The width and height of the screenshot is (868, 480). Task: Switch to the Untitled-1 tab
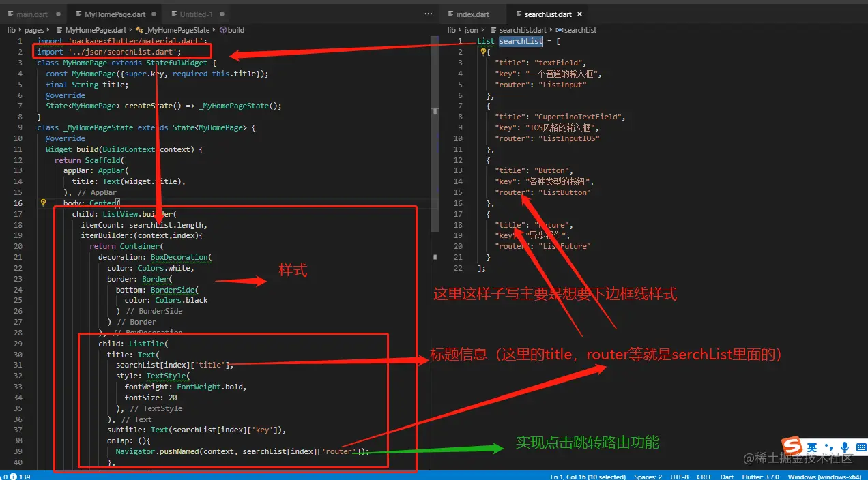tap(197, 14)
